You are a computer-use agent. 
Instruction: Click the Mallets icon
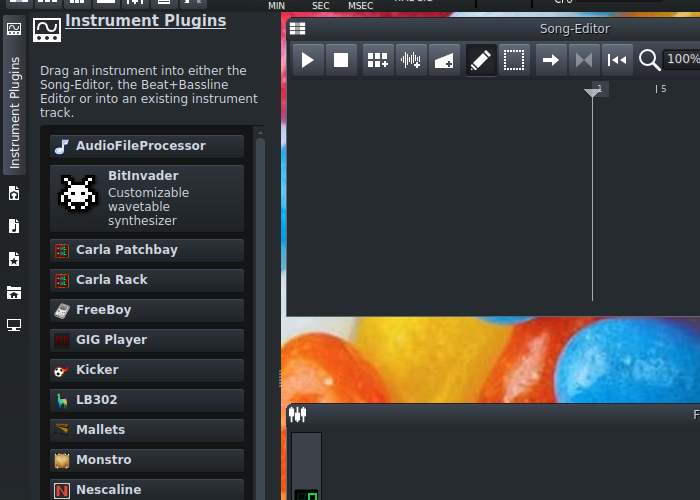coord(62,429)
